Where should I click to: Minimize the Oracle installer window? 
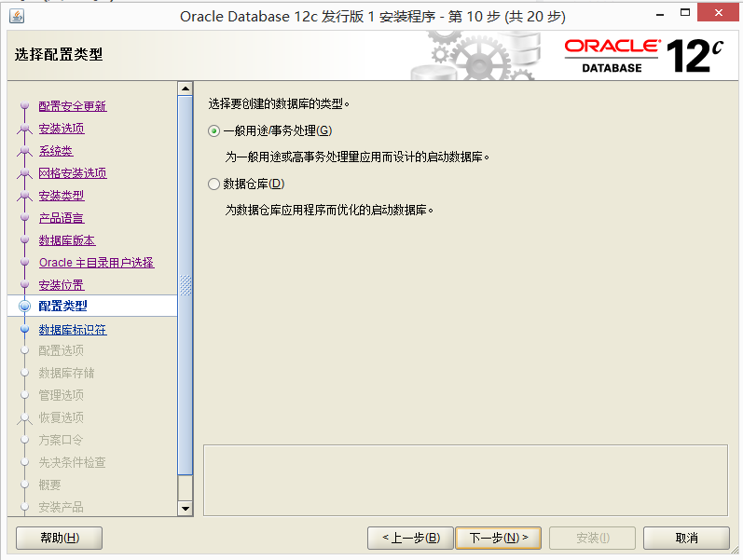[x=660, y=14]
